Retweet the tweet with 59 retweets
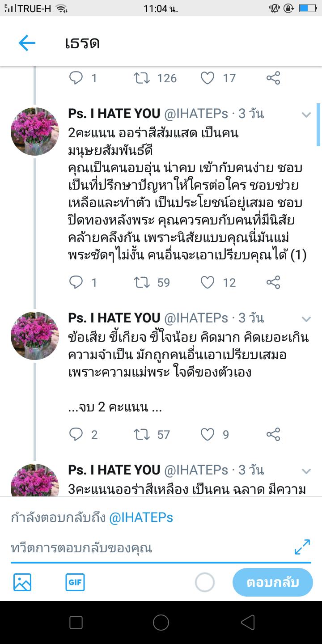Screen dimensions: 322x644 [x=142, y=282]
